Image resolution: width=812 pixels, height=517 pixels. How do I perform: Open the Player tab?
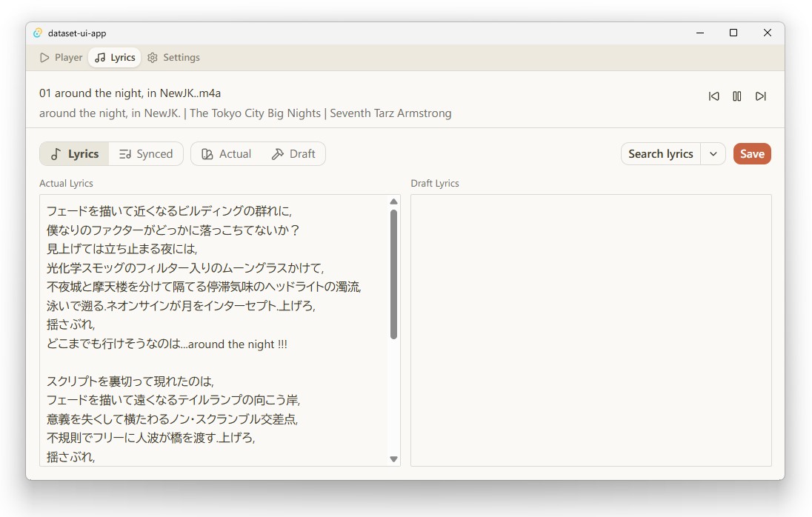tap(61, 58)
